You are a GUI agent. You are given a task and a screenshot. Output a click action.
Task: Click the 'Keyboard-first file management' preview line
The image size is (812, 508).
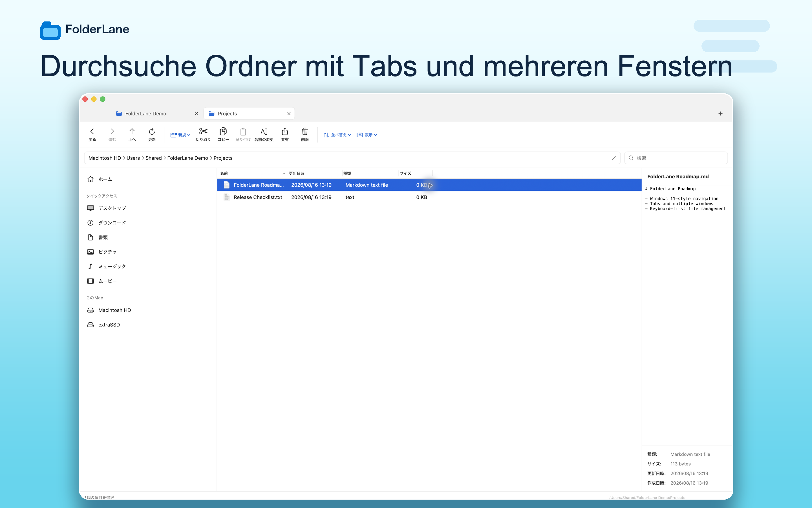(x=685, y=209)
